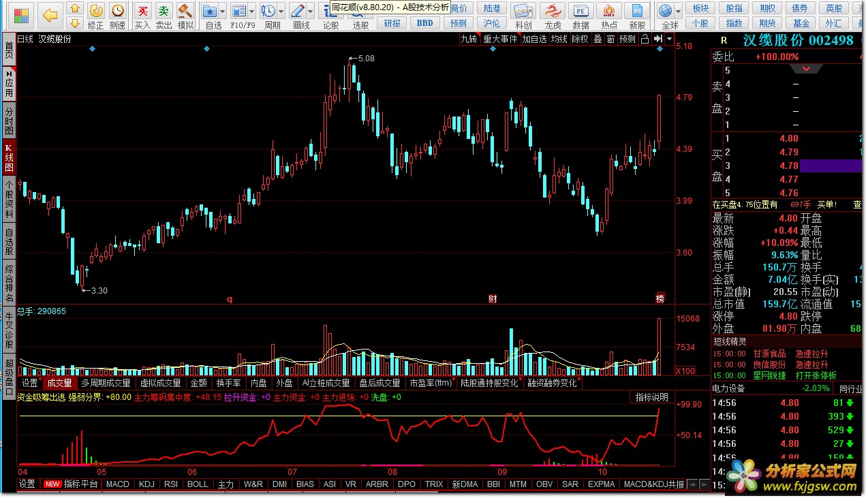868x498 pixels.
Task: Expand the 自选 dropdown arrow
Action: click(223, 12)
